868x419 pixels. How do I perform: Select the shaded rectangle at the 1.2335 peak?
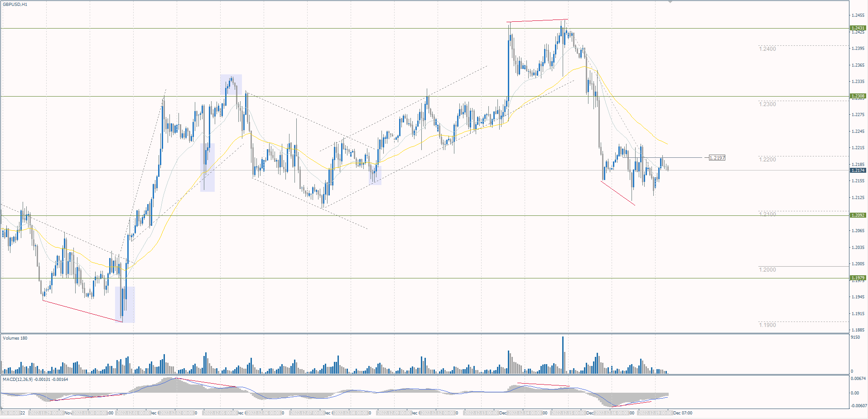click(231, 84)
